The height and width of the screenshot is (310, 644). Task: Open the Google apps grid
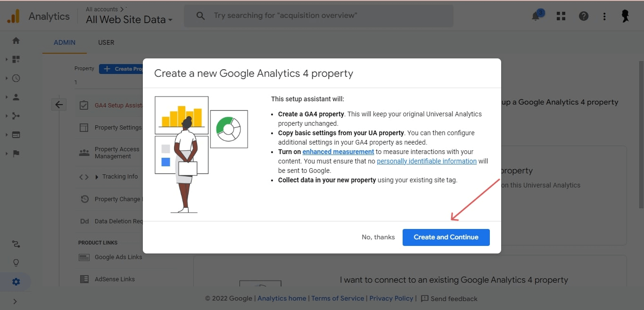(x=561, y=16)
